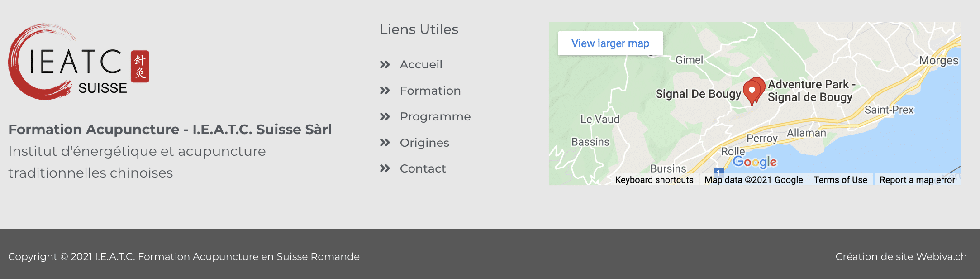Click the double chevron beside Contact
Screen dimensions: 980x279
pyautogui.click(x=385, y=168)
